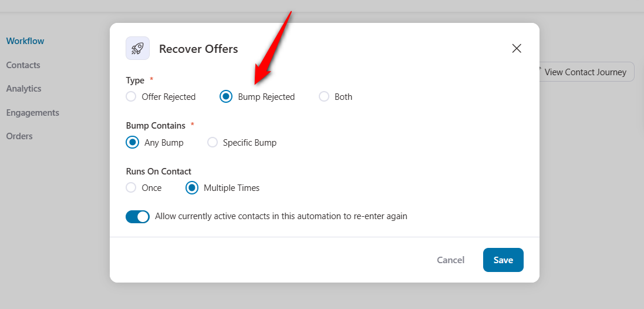644x309 pixels.
Task: Select Multiple Times for runs on contact
Action: pyautogui.click(x=192, y=188)
